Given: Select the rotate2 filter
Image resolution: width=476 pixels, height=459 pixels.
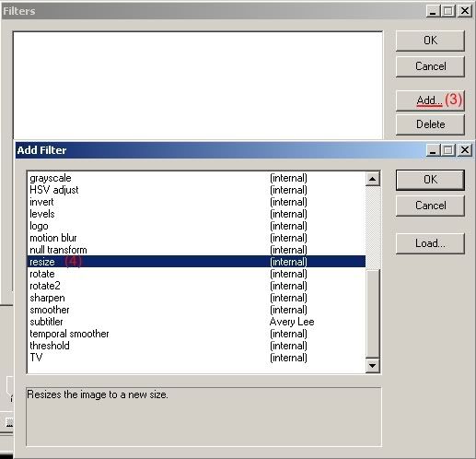Looking at the screenshot, I should [x=196, y=286].
